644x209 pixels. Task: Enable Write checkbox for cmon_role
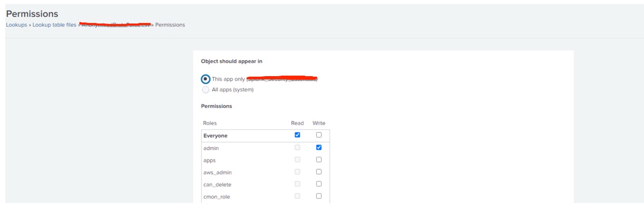[319, 196]
